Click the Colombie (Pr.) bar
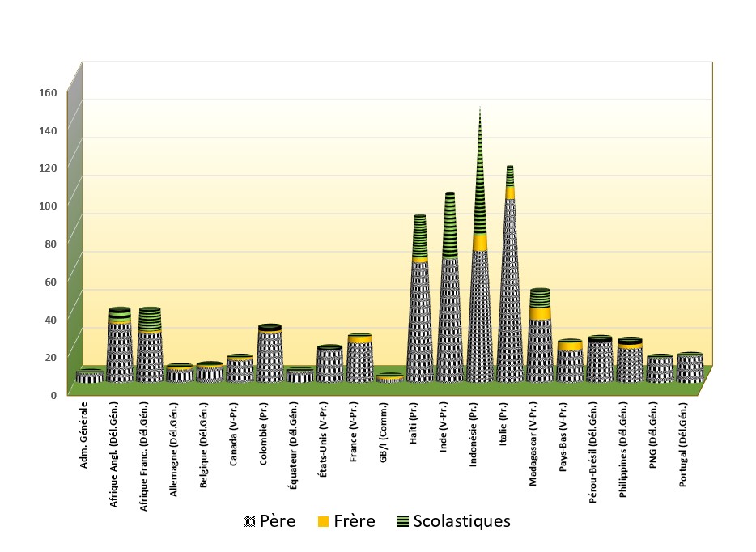The height and width of the screenshot is (552, 756). [x=270, y=354]
